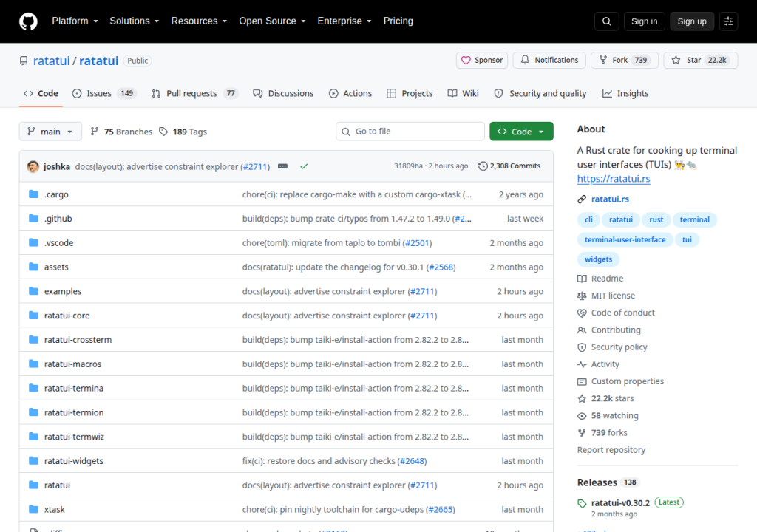Click the Readme book icon in About
The width and height of the screenshot is (757, 532).
click(x=582, y=279)
